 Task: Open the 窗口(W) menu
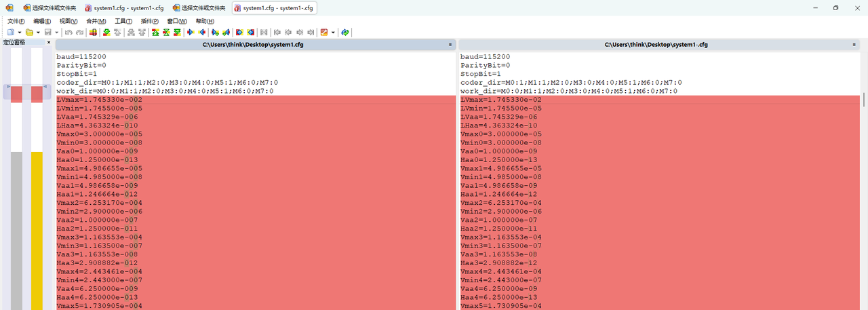177,21
